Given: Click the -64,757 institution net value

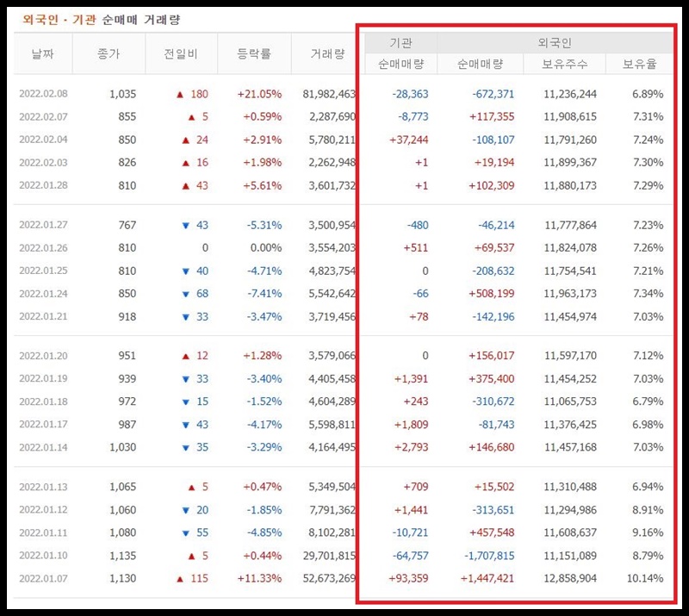Looking at the screenshot, I should pyautogui.click(x=410, y=556).
